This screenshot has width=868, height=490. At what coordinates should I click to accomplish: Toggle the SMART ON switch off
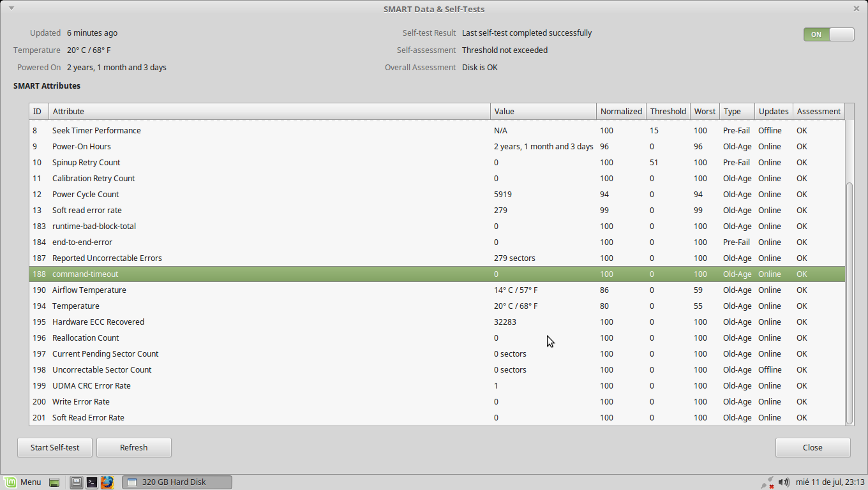[828, 34]
